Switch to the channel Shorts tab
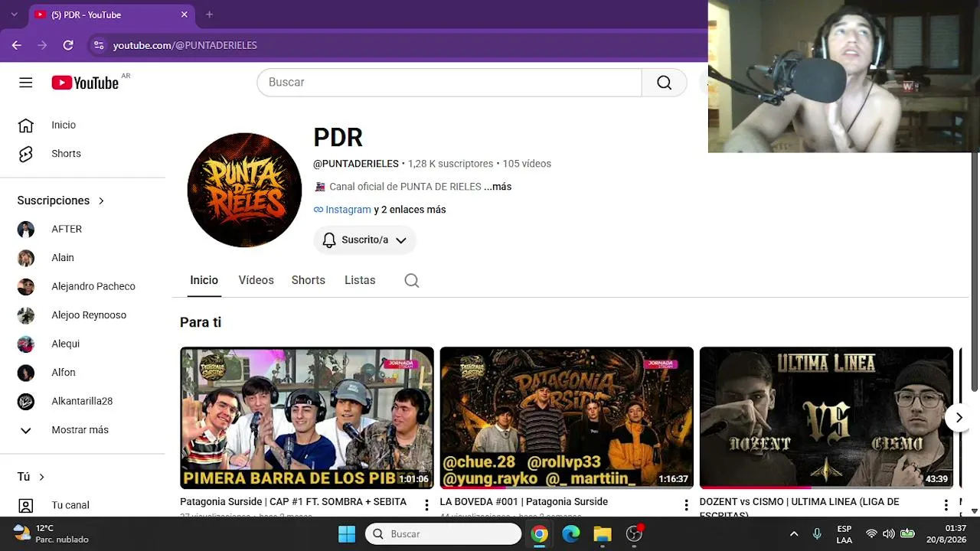The image size is (980, 551). [x=309, y=280]
